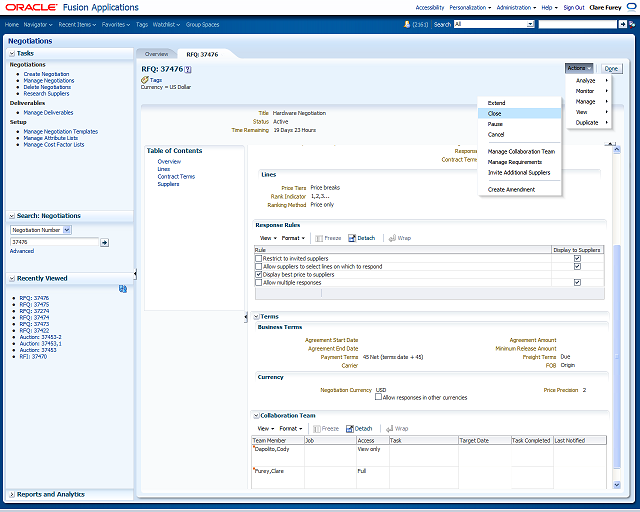Toggle Display to Suppliers for Allow suppliers to select lines
The image size is (640, 512).
tap(577, 267)
